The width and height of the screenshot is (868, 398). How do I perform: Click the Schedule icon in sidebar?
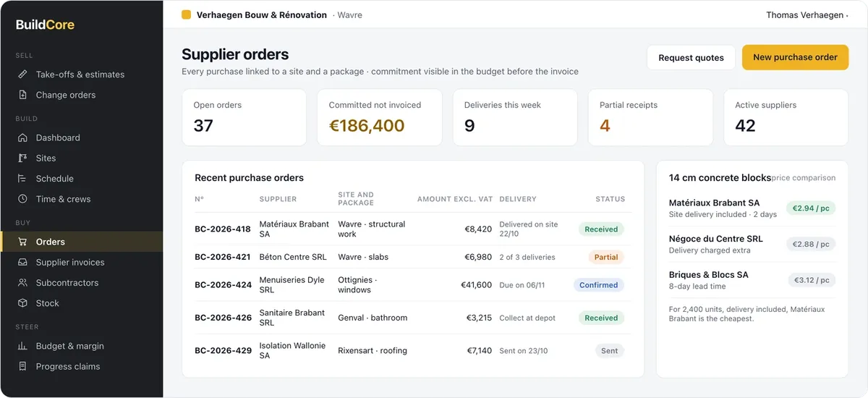click(x=22, y=178)
